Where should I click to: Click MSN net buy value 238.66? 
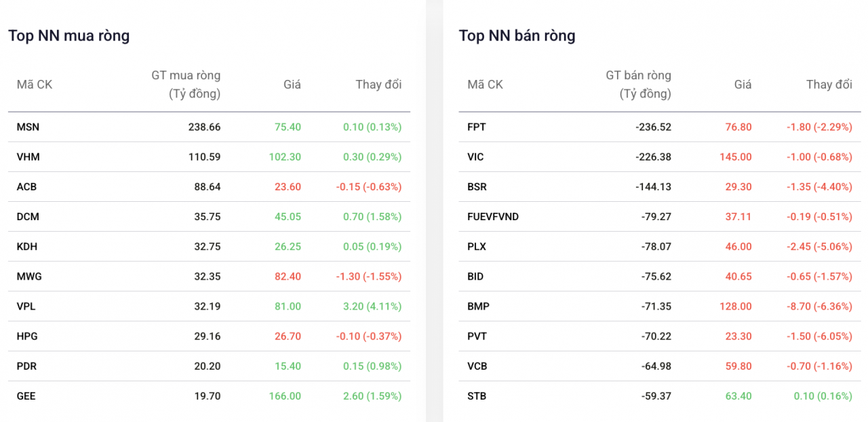tap(204, 127)
